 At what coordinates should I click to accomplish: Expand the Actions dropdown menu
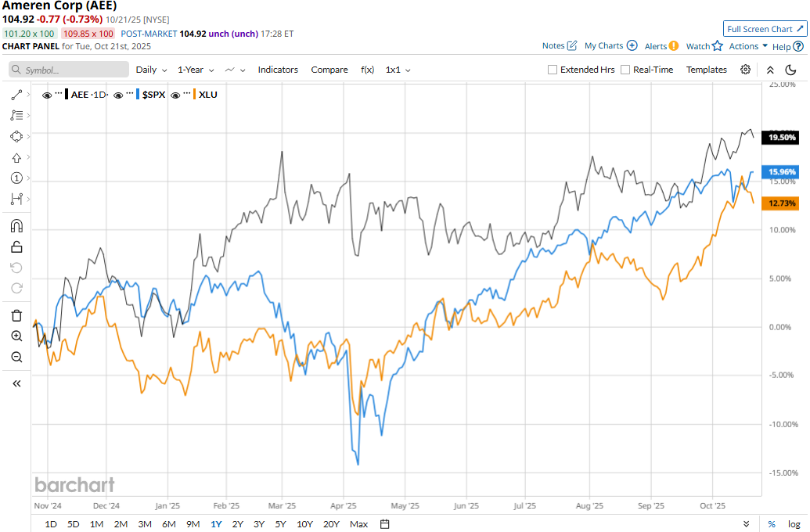(x=748, y=46)
